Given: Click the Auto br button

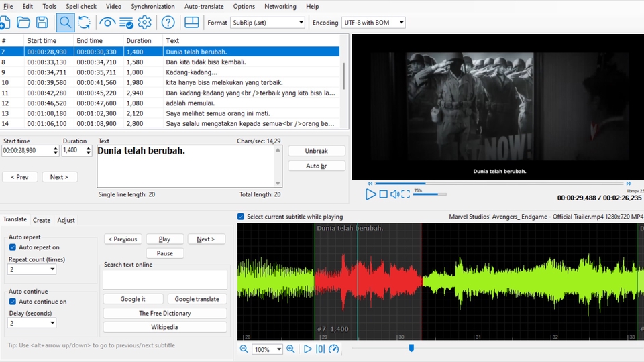Looking at the screenshot, I should tap(317, 166).
